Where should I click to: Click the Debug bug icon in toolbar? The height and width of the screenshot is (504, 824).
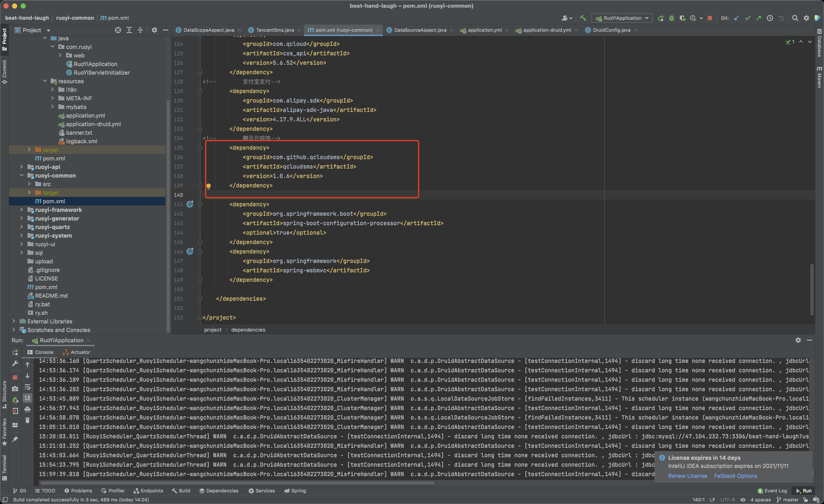(672, 18)
